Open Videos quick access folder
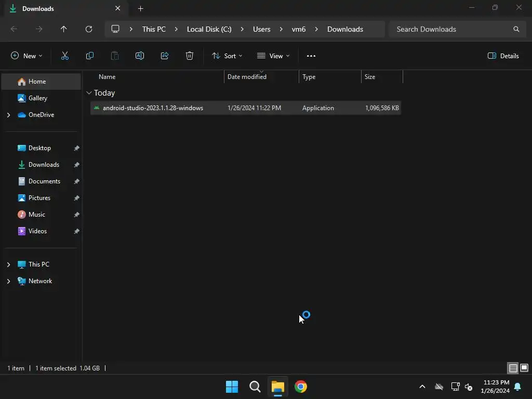The width and height of the screenshot is (532, 399). [37, 231]
